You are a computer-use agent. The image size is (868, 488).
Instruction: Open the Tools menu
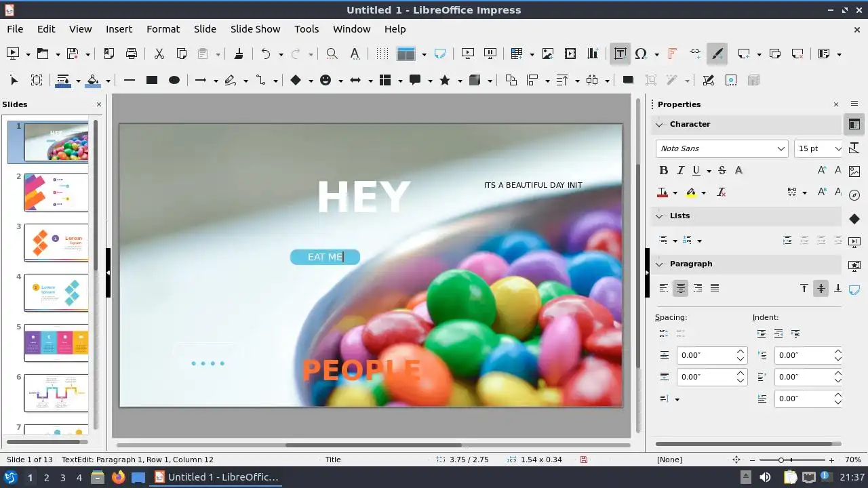tap(307, 29)
